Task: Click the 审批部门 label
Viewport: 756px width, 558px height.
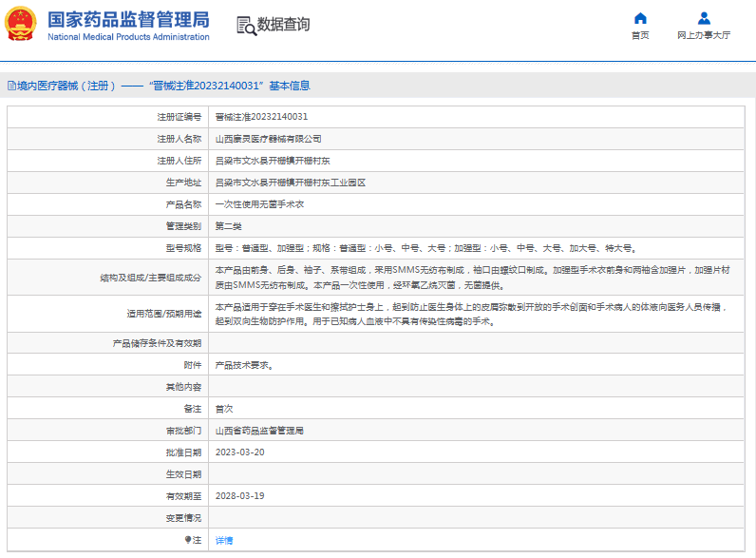Action: coord(183,430)
